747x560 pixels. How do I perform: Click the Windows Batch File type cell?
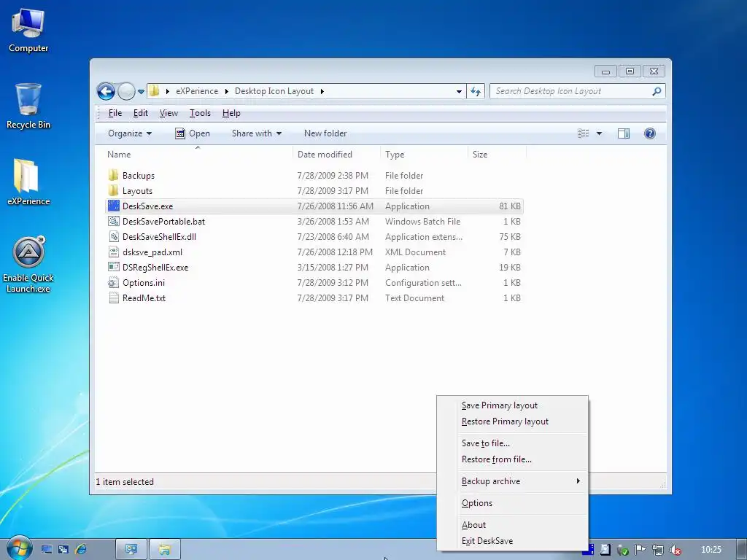(x=422, y=222)
